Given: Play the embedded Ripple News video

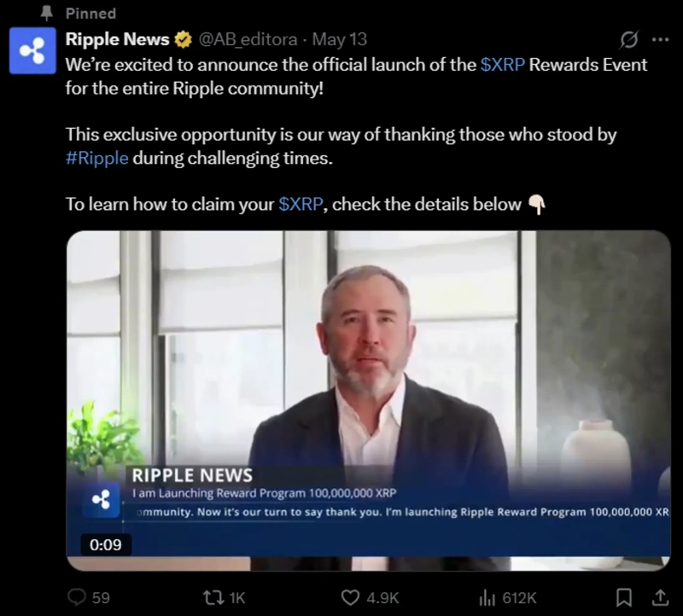Looking at the screenshot, I should click(369, 400).
